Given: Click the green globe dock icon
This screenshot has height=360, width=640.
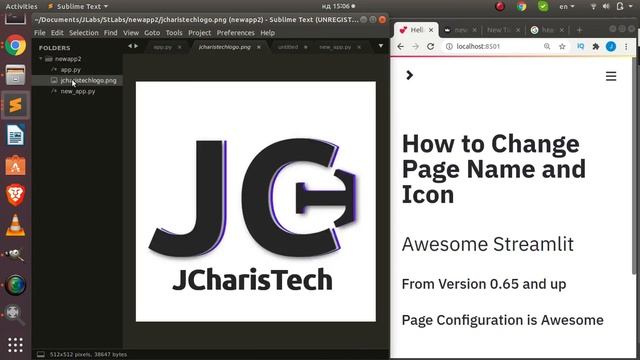Looking at the screenshot, I should pos(16,285).
